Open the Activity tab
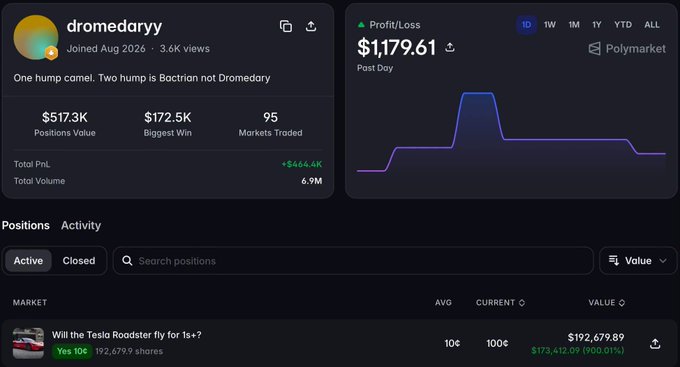 [x=81, y=226]
